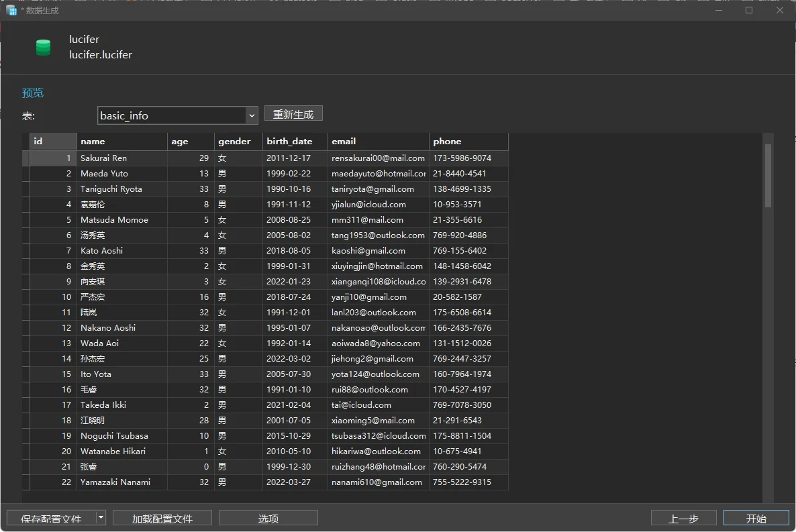
Task: Click the app icon in title bar
Action: click(x=11, y=10)
